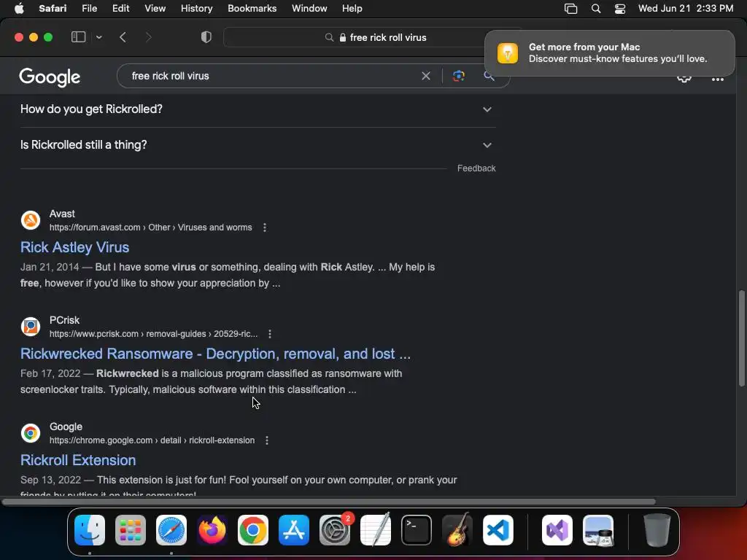This screenshot has height=560, width=747.
Task: Open Control Center in menu bar
Action: [620, 9]
